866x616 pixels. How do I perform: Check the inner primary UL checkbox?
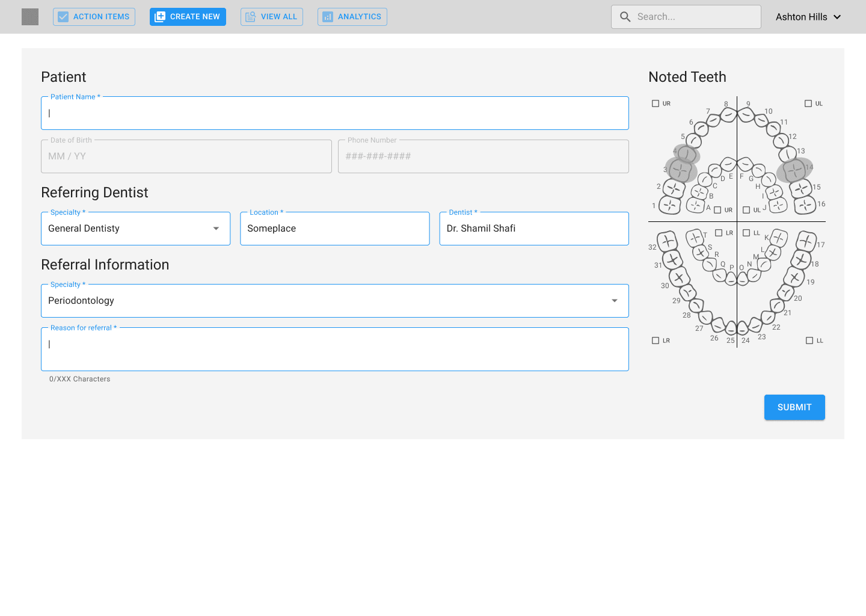click(746, 210)
